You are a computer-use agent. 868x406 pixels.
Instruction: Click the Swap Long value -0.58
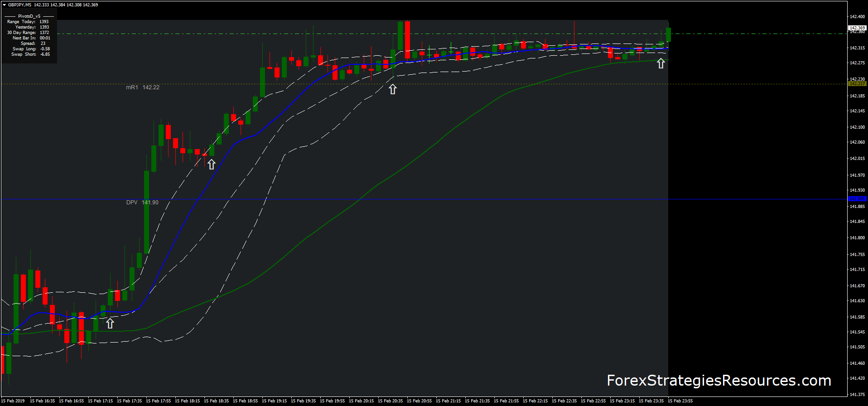click(45, 49)
